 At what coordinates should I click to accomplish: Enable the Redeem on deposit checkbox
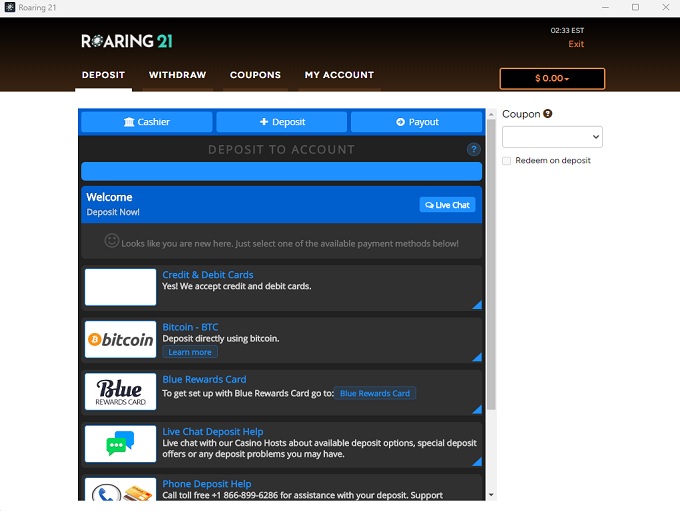pyautogui.click(x=507, y=161)
